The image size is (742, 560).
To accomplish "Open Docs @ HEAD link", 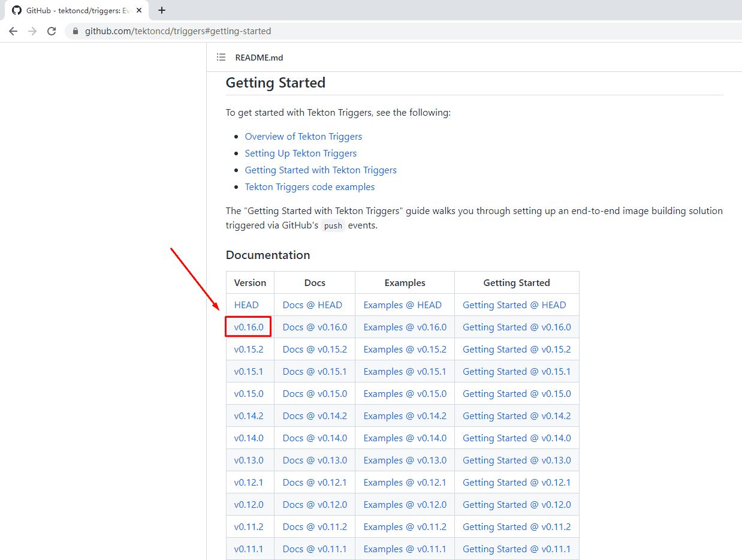I will coord(312,305).
